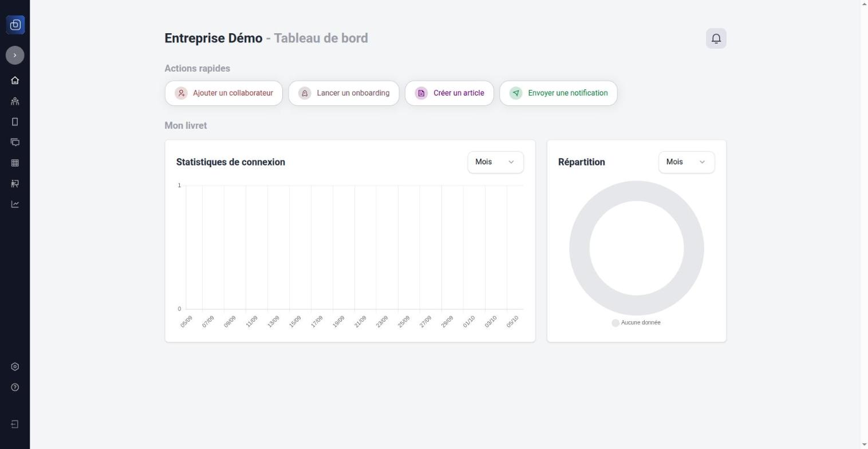Click the 05/09 date label on chart

tap(186, 322)
